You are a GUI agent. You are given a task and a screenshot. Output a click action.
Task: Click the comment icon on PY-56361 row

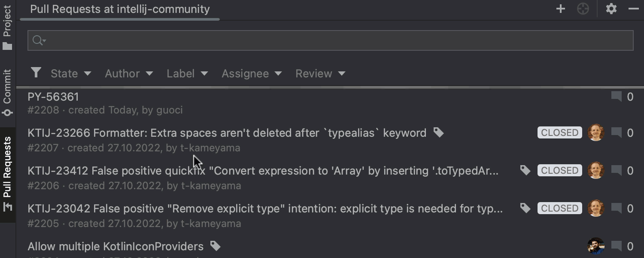[616, 97]
